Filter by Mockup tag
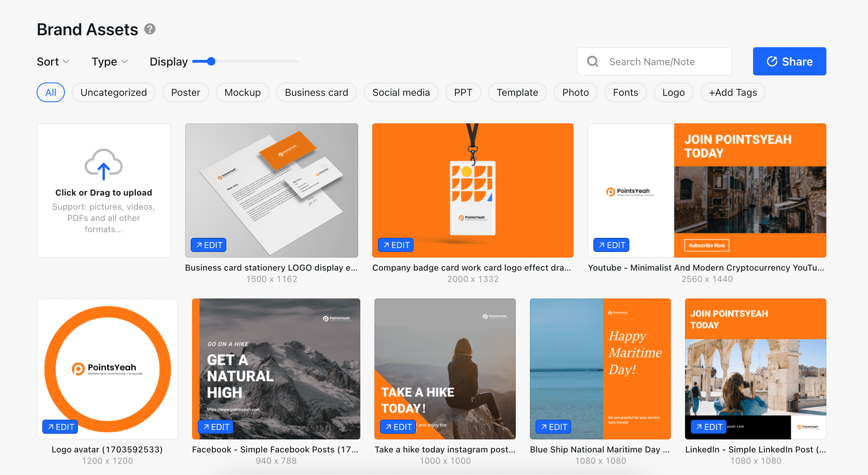Screen dimensions: 868x475 243,92
